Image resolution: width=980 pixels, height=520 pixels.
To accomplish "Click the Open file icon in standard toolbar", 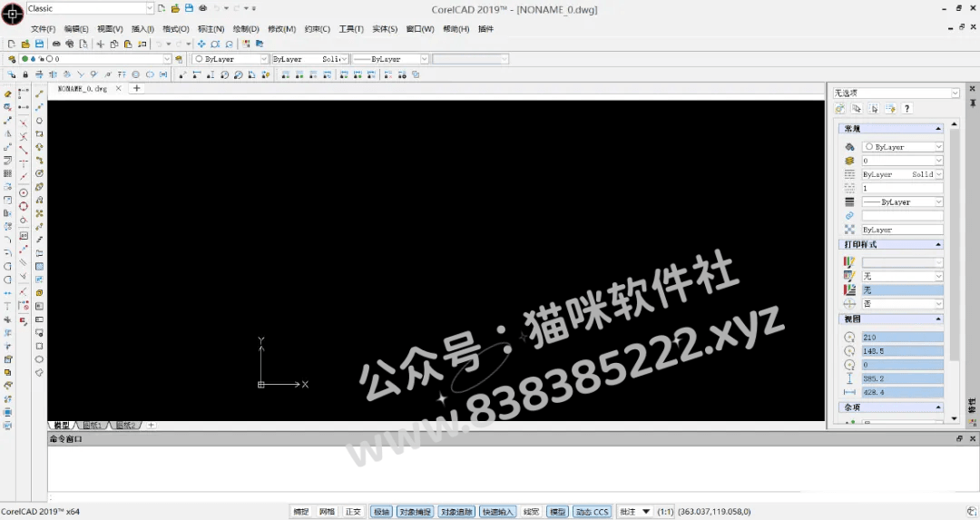I will coord(25,44).
